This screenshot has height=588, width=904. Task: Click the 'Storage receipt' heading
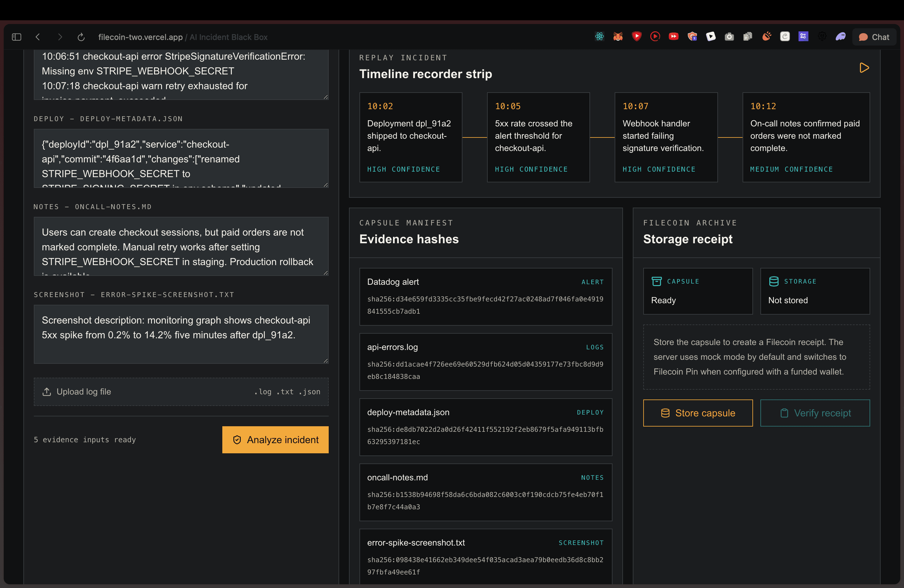pos(688,239)
